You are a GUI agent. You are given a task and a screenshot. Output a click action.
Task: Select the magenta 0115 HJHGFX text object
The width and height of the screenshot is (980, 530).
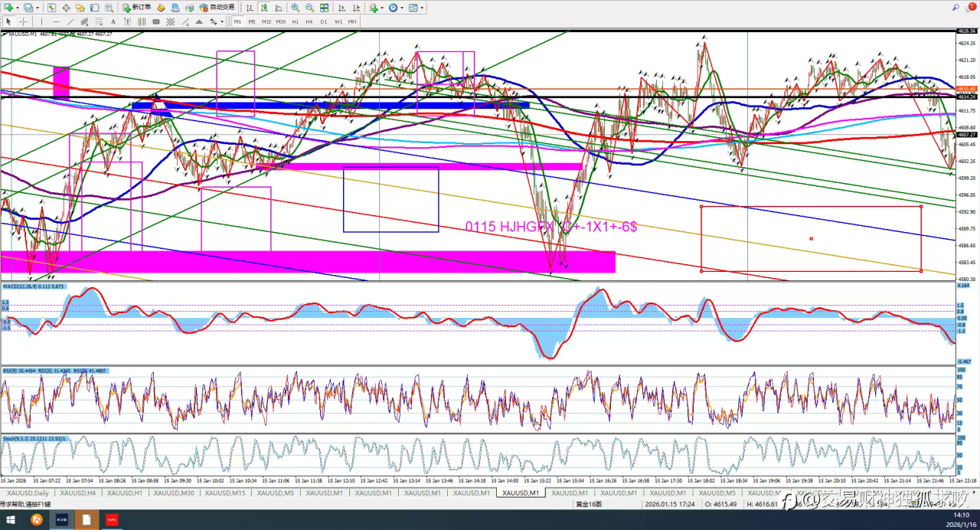coord(551,227)
